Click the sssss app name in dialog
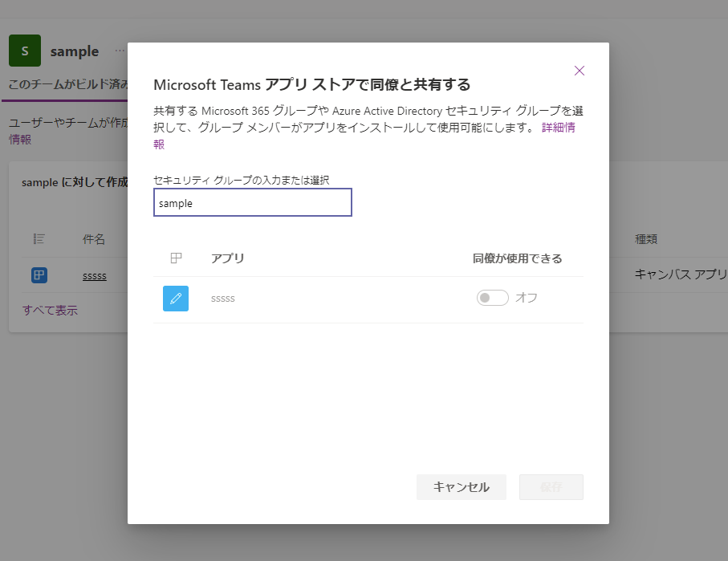Viewport: 728px width, 561px height. tap(223, 299)
